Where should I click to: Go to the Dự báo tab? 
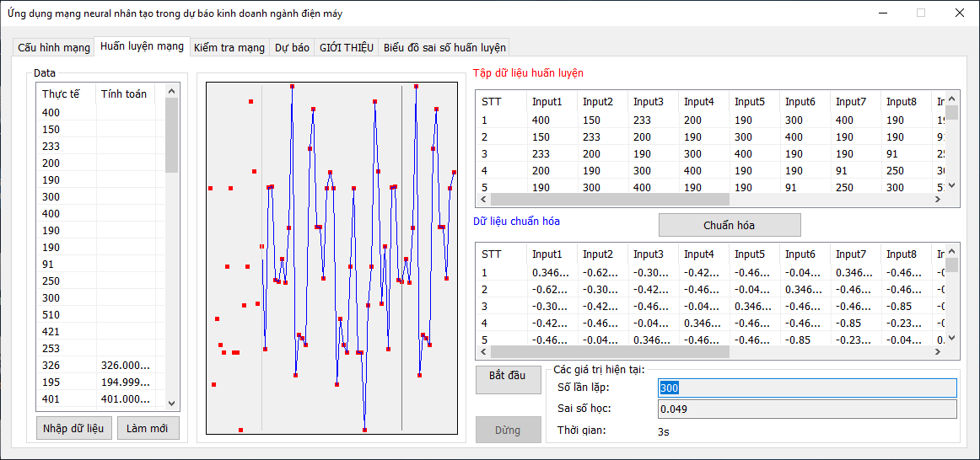tap(292, 47)
